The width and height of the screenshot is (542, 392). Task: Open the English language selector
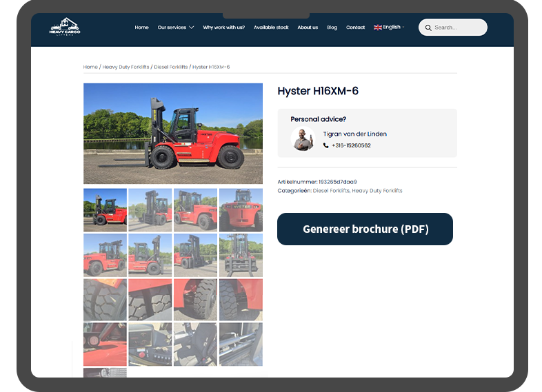point(392,28)
